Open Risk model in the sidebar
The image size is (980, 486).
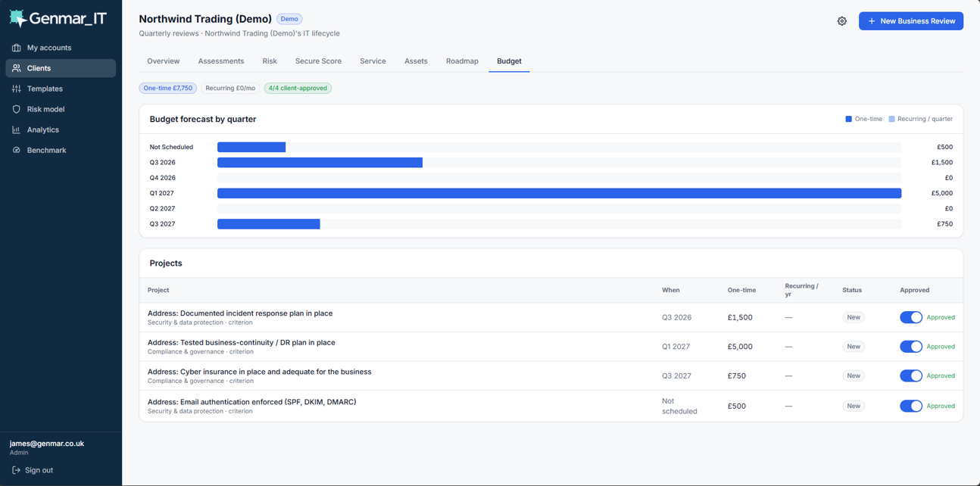point(61,109)
